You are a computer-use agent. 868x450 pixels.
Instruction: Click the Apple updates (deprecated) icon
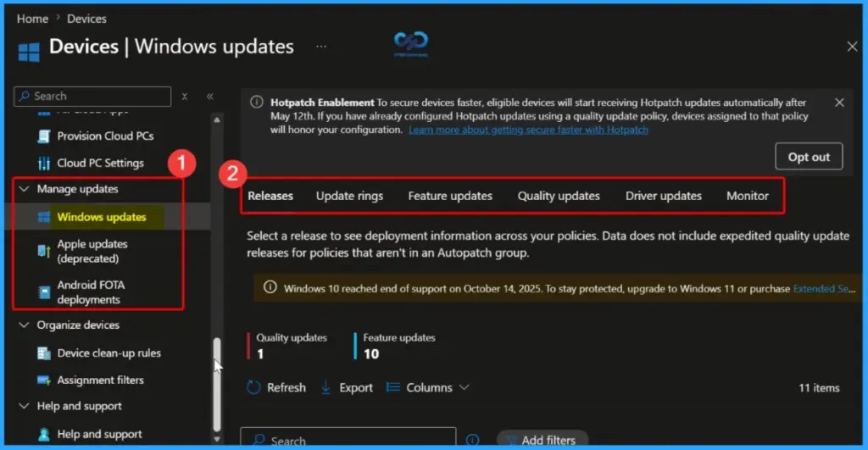pyautogui.click(x=44, y=251)
